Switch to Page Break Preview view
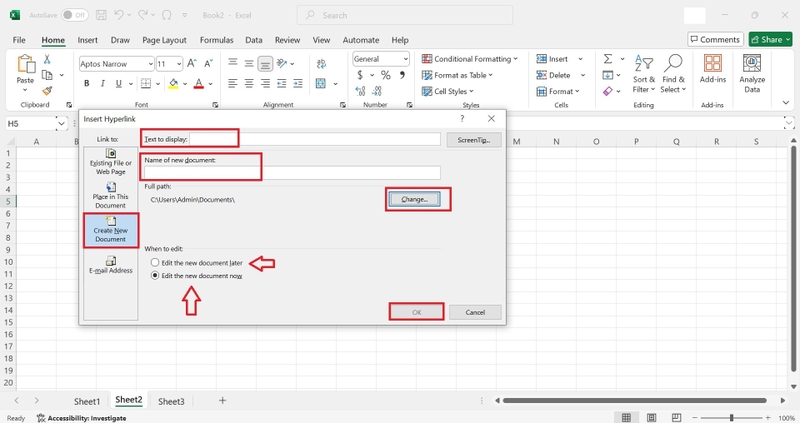Screen dimensions: 800x423 coord(677,417)
